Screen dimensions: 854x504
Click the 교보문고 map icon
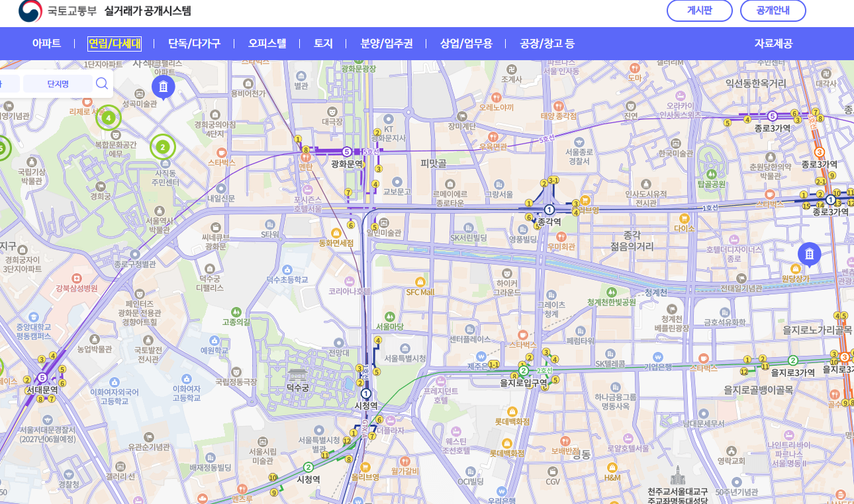(x=397, y=181)
